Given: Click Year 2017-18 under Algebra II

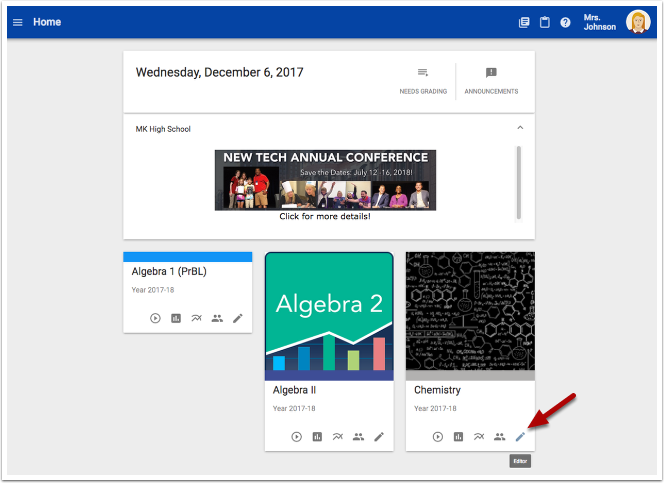Looking at the screenshot, I should (294, 408).
